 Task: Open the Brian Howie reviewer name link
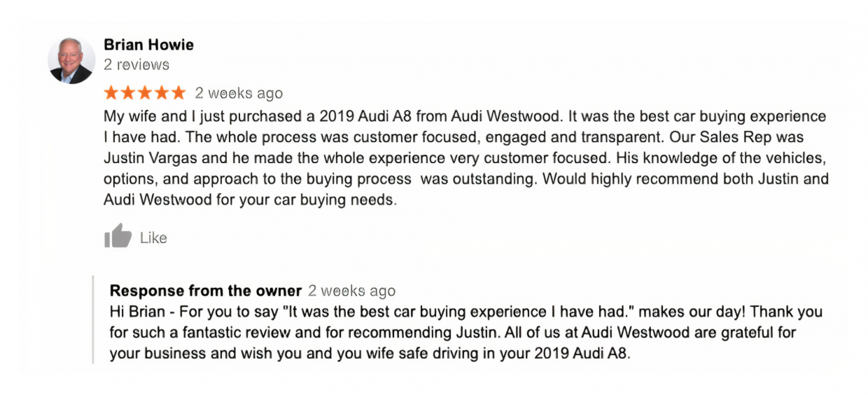(148, 45)
